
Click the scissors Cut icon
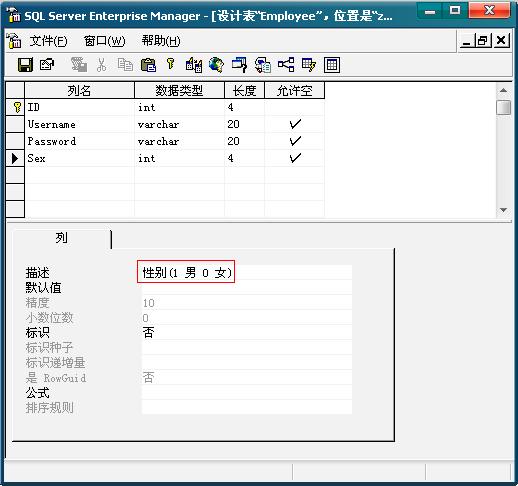101,65
